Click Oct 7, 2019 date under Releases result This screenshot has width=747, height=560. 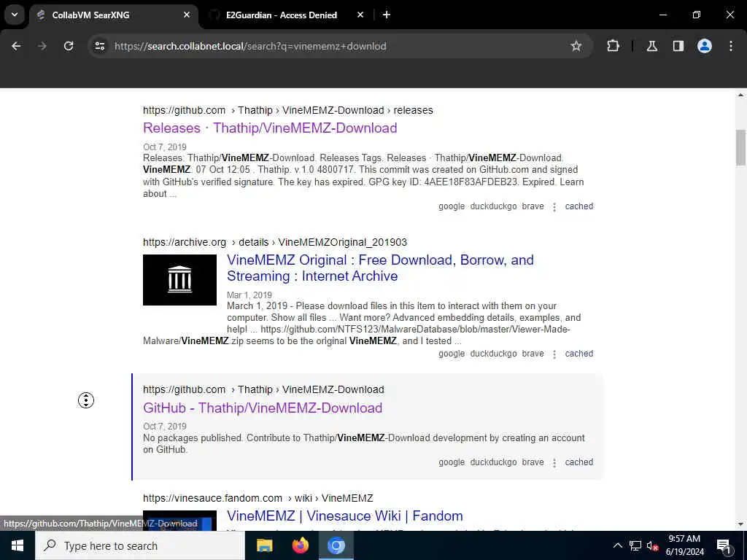pos(164,147)
